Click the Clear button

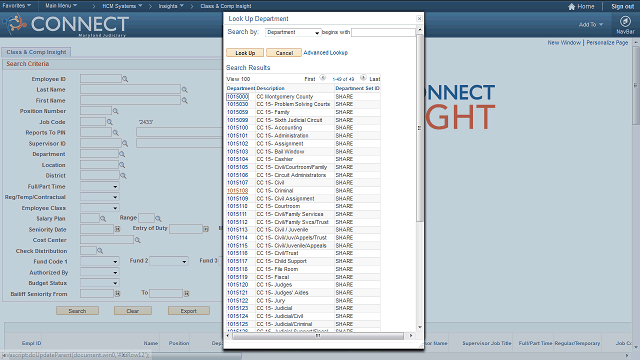133,311
